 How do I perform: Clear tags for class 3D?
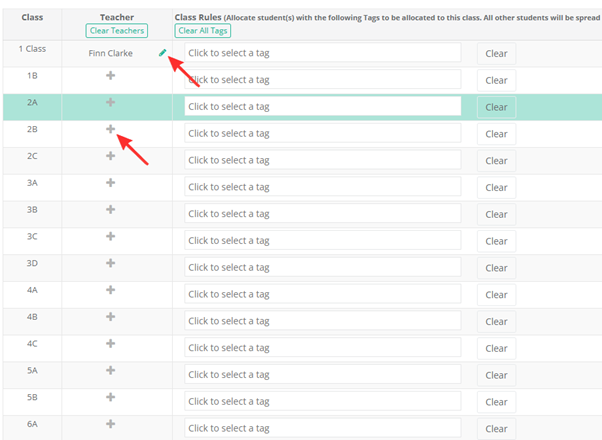tap(496, 268)
